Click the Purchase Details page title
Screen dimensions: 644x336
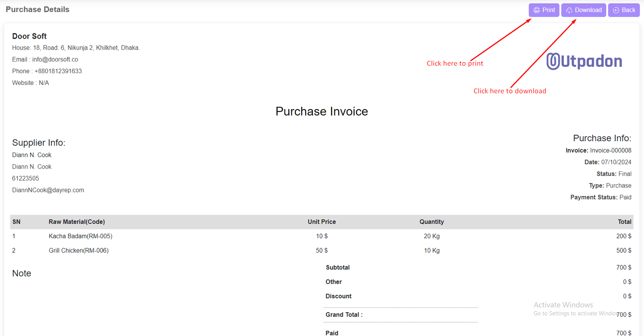tap(37, 10)
